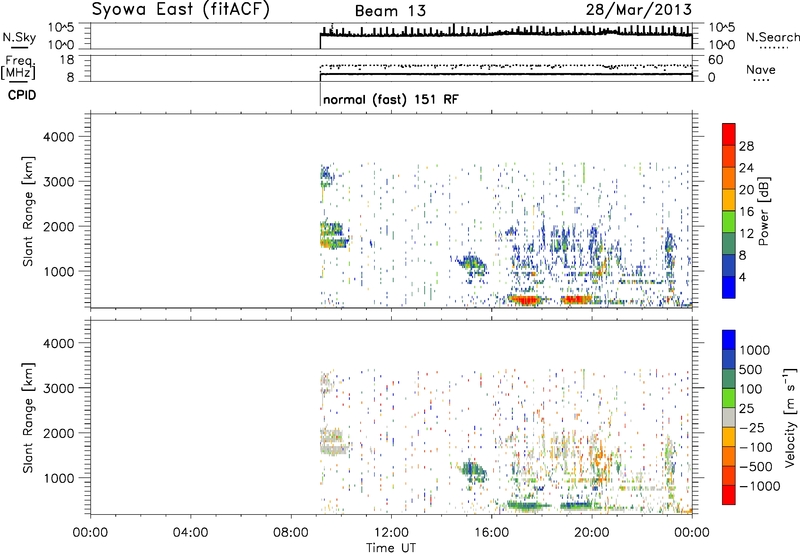Viewport: 800px width, 554px height.
Task: Click the power scale value '16'
Action: [746, 212]
